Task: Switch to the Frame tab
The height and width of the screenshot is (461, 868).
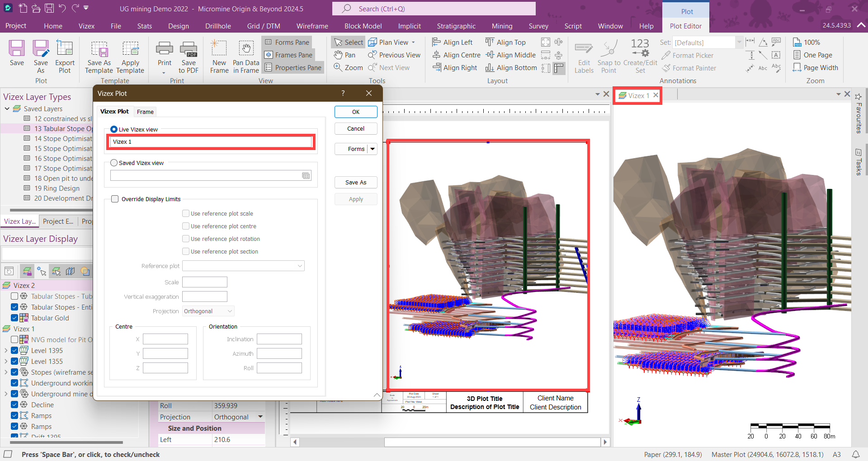Action: [x=145, y=112]
